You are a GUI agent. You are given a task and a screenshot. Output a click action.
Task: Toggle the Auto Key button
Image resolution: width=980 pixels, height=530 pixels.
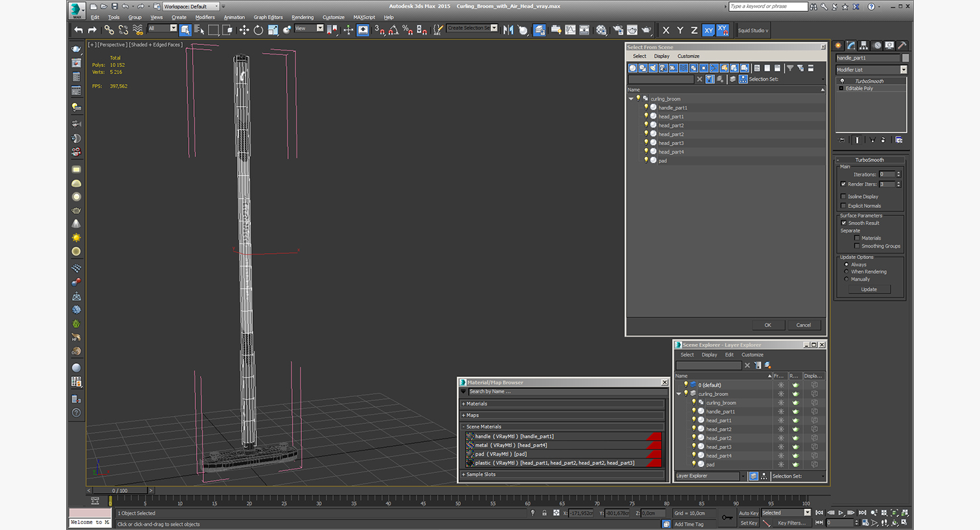[748, 513]
